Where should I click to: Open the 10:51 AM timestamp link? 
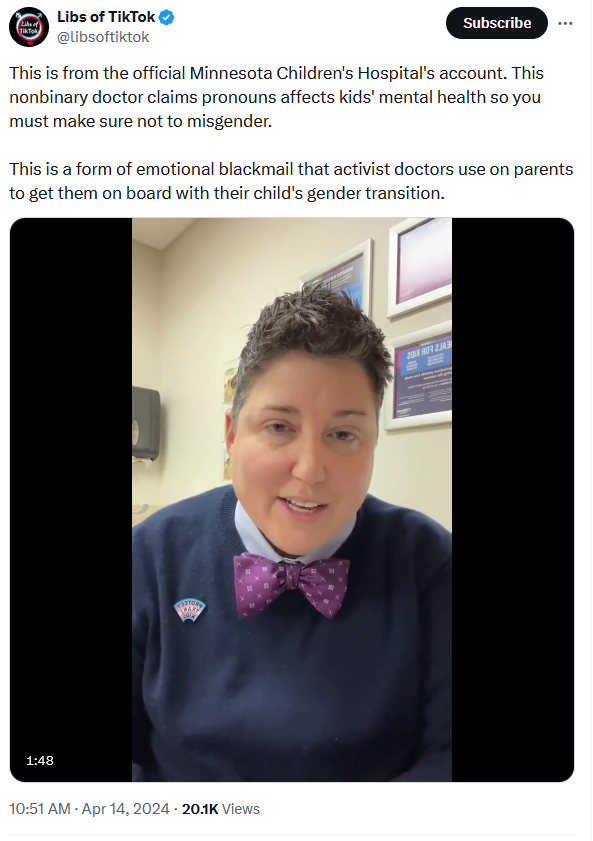click(40, 809)
